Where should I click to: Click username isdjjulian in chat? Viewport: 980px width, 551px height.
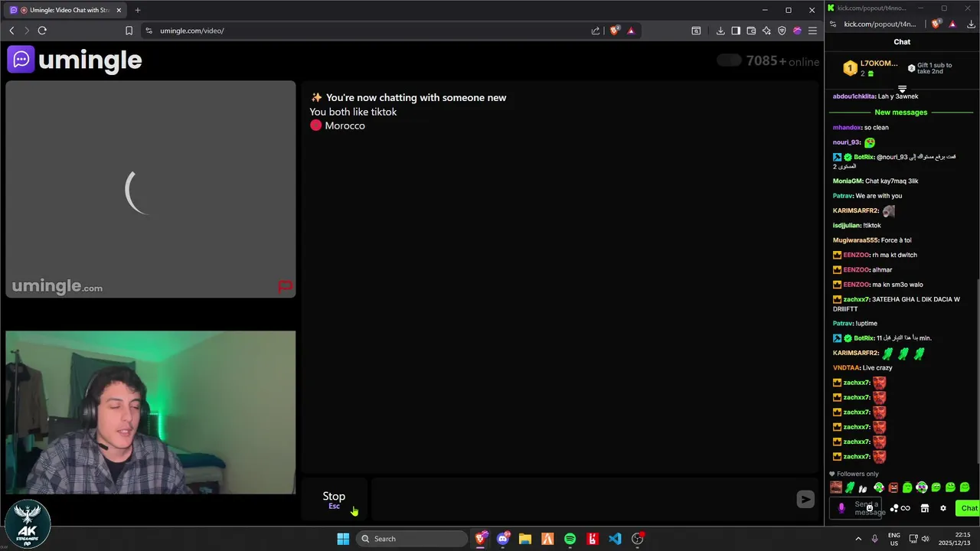click(x=846, y=226)
